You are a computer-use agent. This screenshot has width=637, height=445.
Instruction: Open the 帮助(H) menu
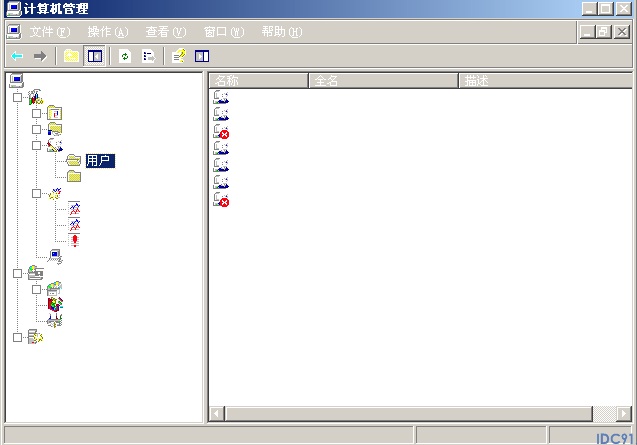tap(282, 32)
